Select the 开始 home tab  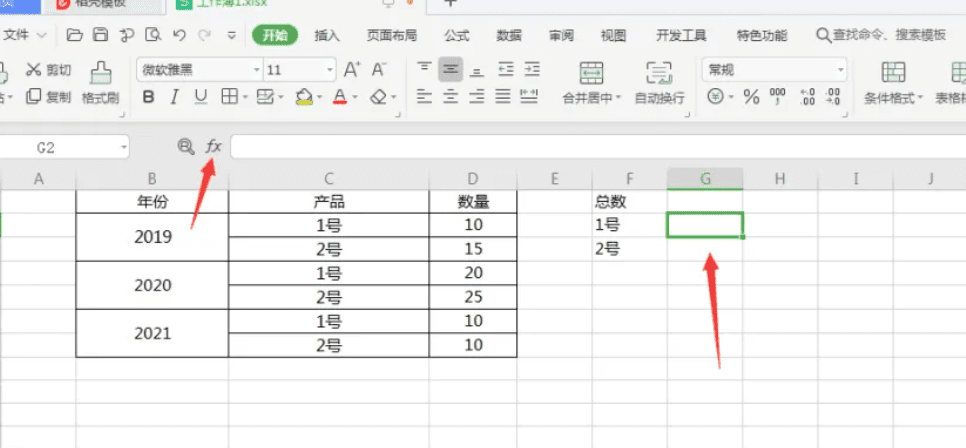pyautogui.click(x=275, y=35)
